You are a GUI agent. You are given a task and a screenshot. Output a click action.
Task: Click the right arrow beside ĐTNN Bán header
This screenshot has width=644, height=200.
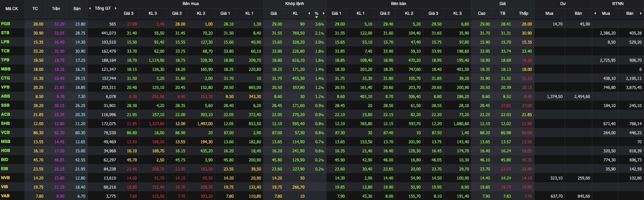click(641, 13)
